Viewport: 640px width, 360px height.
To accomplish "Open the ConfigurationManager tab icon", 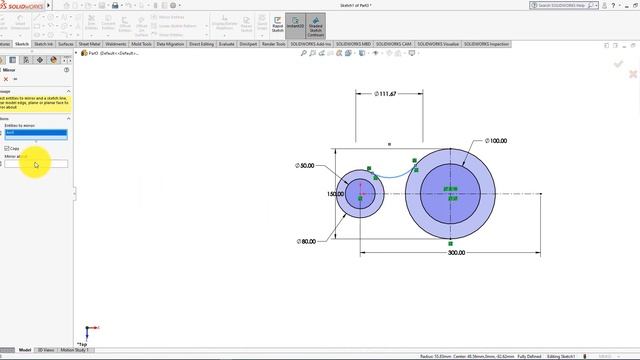I will [26, 60].
